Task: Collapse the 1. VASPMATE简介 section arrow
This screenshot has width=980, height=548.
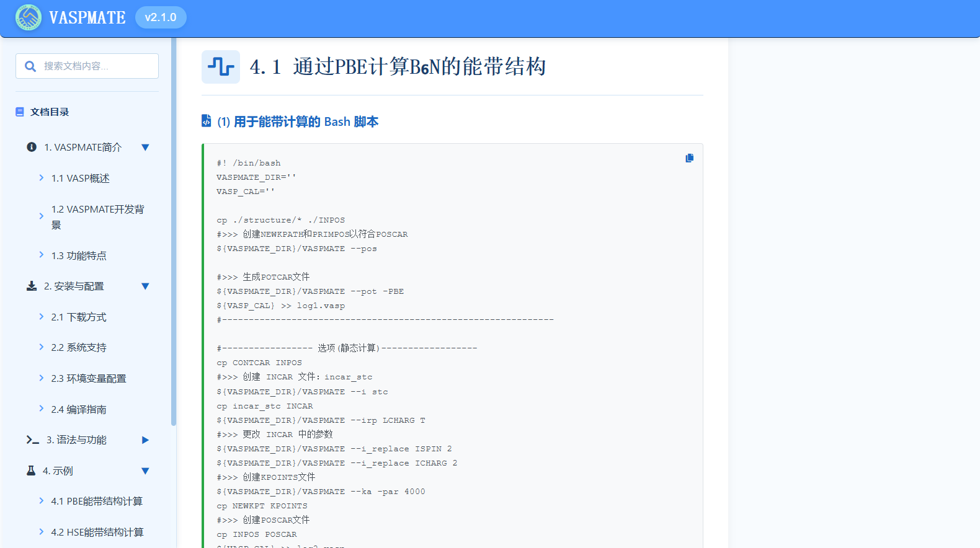Action: pyautogui.click(x=145, y=148)
